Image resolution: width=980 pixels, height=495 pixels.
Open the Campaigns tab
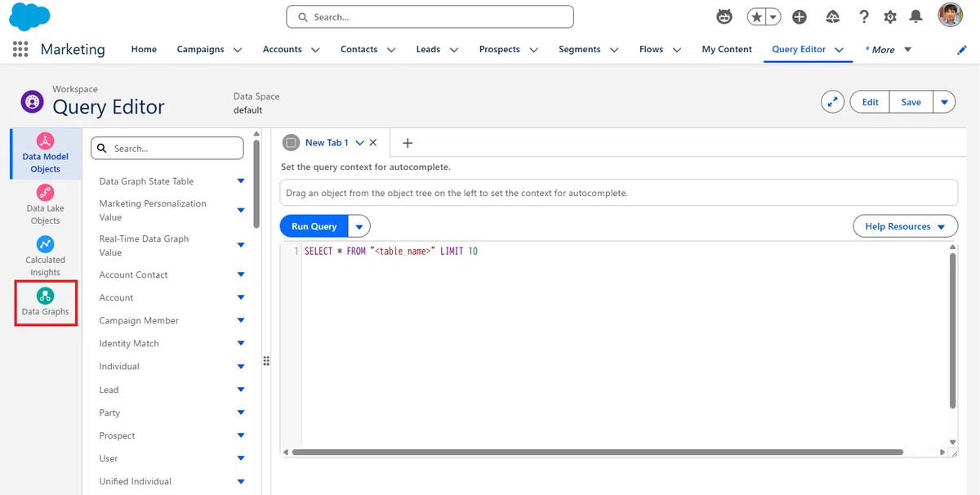coord(200,49)
